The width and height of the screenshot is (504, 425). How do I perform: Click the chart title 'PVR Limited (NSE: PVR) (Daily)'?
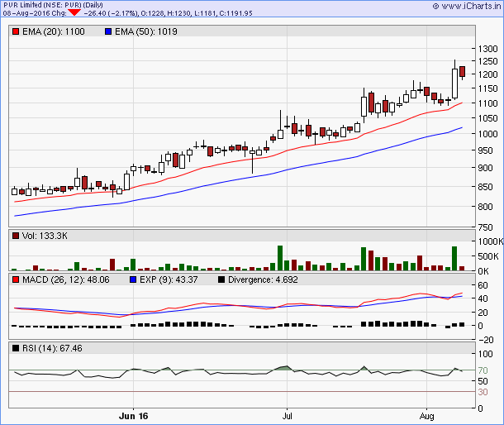[53, 5]
